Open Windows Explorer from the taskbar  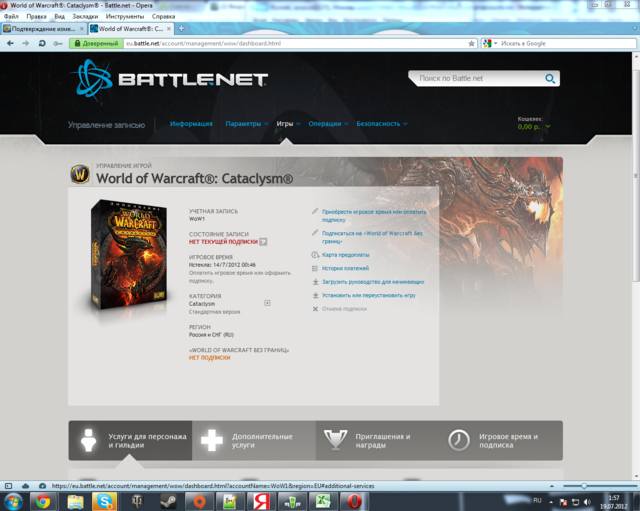(75, 502)
